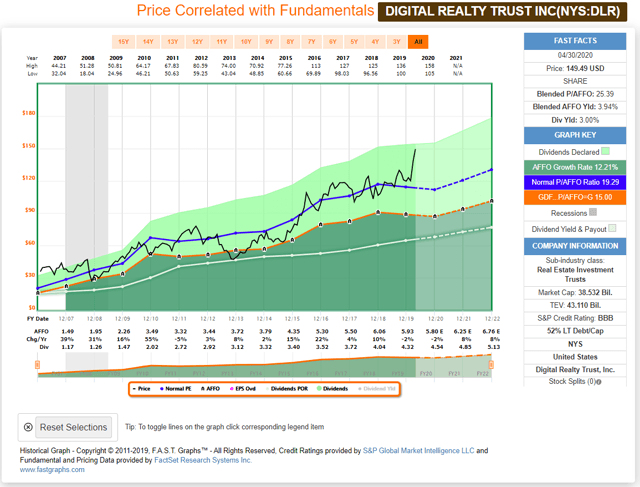Click the S&P Credit Rating: BBB row

pos(575,318)
